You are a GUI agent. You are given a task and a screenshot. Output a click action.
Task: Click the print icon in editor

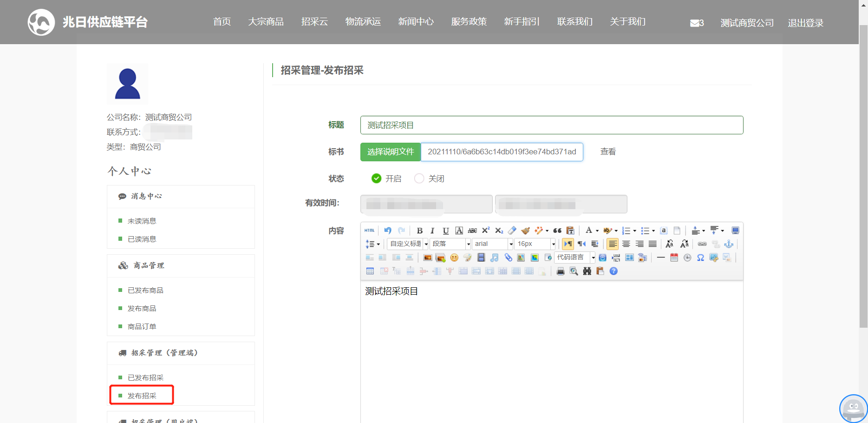point(561,271)
